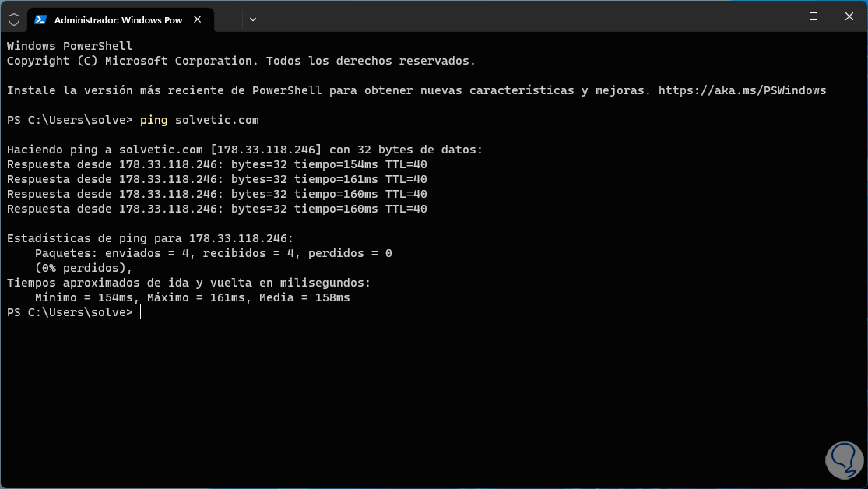
Task: Click the '(0% perdidos),' text
Action: [83, 268]
